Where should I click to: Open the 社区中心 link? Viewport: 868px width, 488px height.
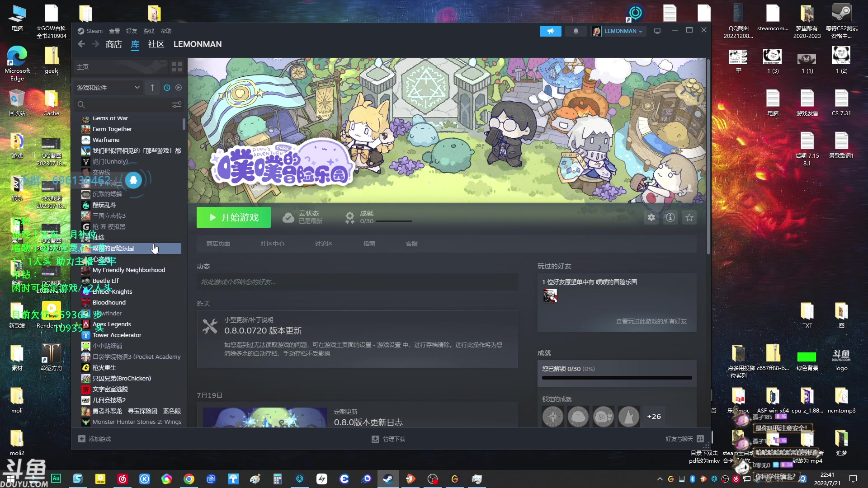(272, 244)
